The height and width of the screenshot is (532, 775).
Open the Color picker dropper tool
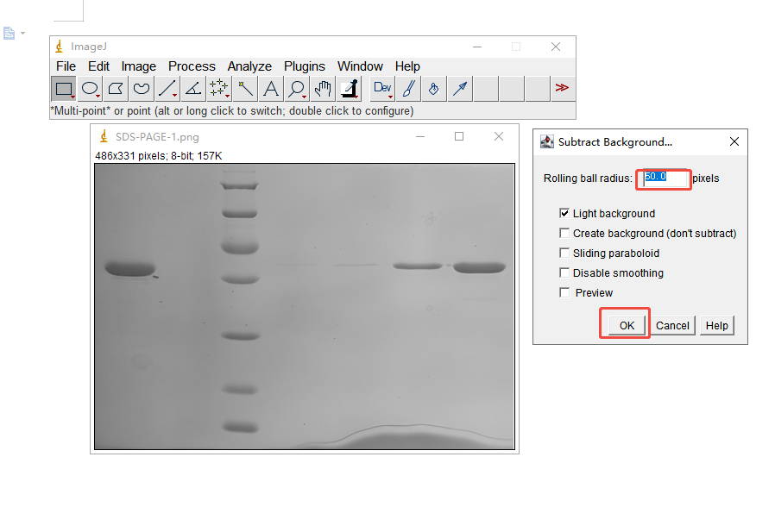point(349,88)
